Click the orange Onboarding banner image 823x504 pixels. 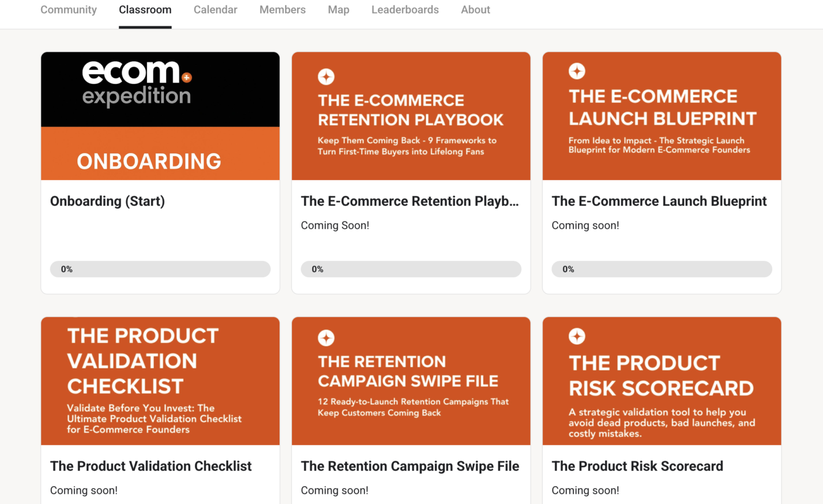coord(160,154)
